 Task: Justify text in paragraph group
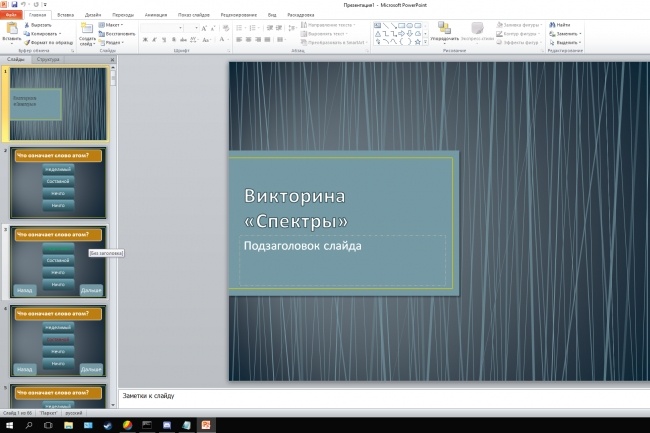[x=267, y=40]
